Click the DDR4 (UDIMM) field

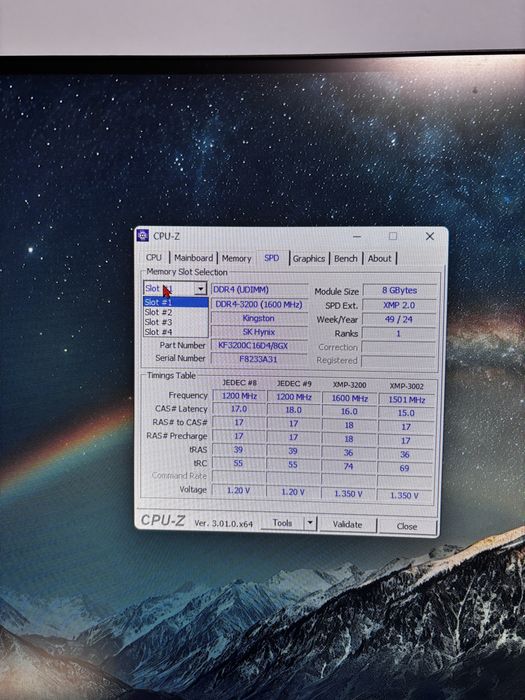[259, 290]
